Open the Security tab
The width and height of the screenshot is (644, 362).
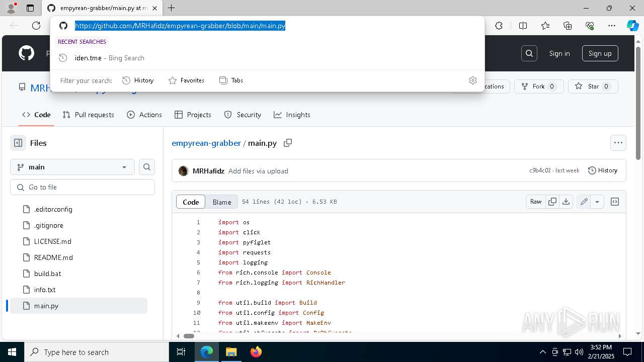[243, 115]
